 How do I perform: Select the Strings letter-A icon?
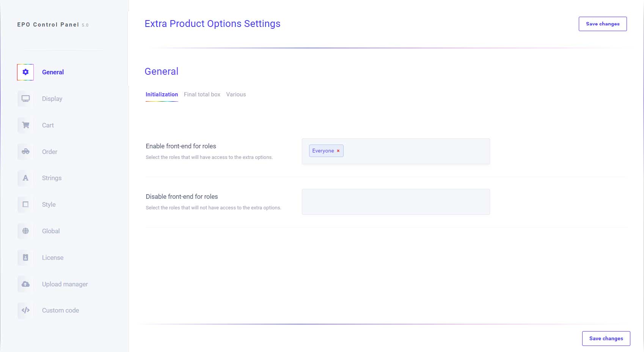[x=25, y=178]
